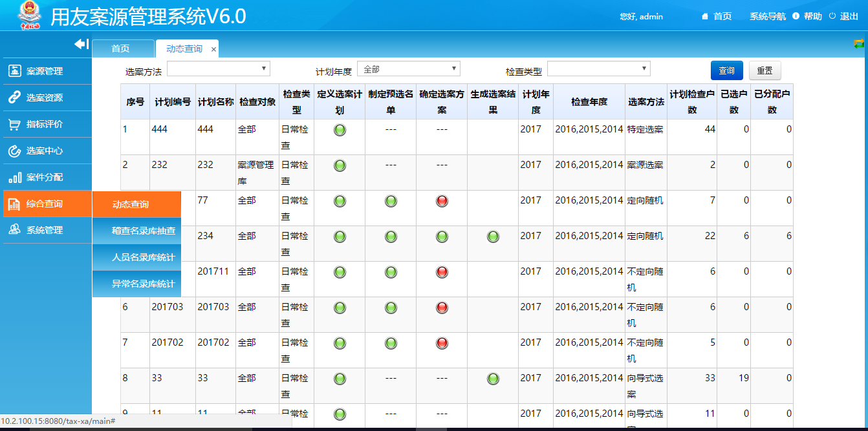Click the 计划检查户数 value 44

[x=710, y=129]
